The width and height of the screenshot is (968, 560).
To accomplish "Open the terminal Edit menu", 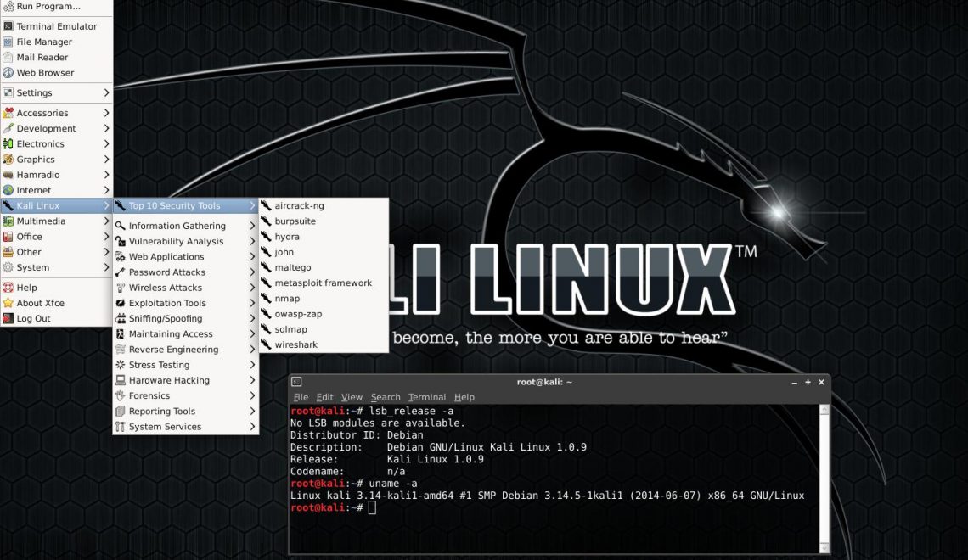I will pyautogui.click(x=324, y=397).
